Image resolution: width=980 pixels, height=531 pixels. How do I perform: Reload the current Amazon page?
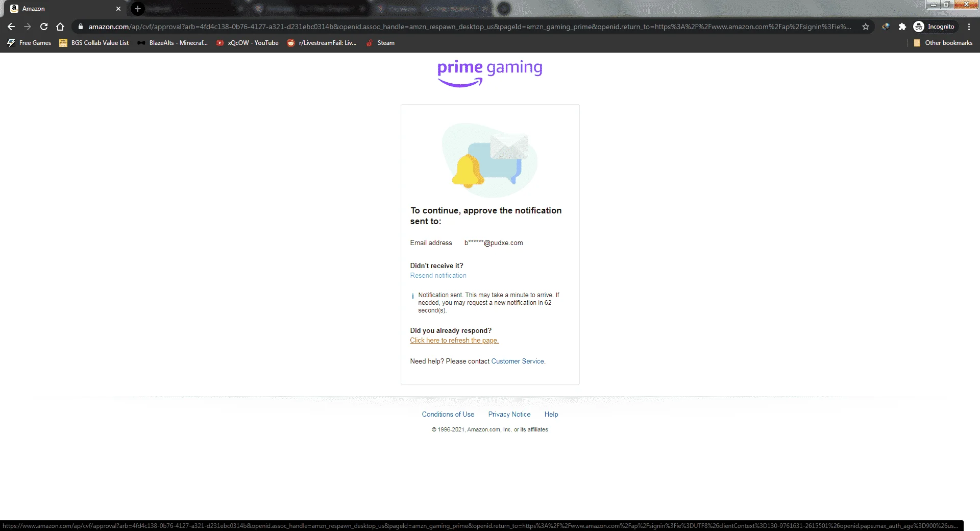[x=44, y=27]
